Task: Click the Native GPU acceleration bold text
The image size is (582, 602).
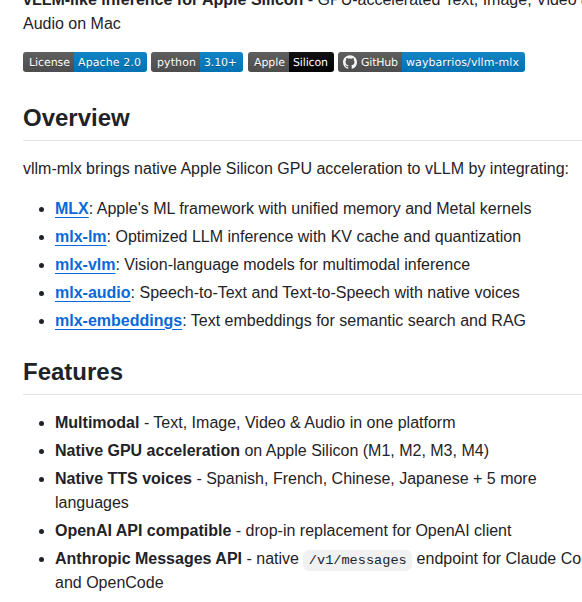Action: click(147, 450)
